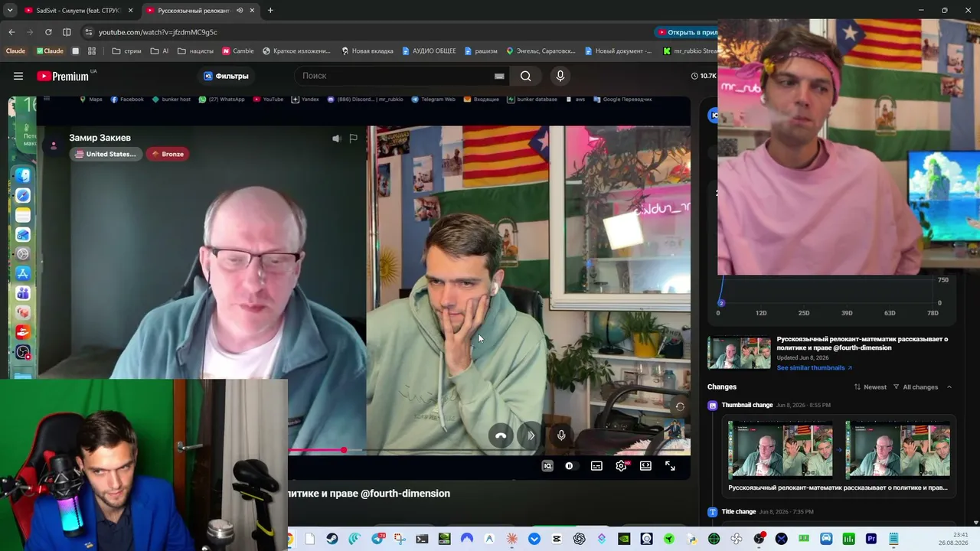
Task: Go to YouTube Premium home logo
Action: click(63, 76)
